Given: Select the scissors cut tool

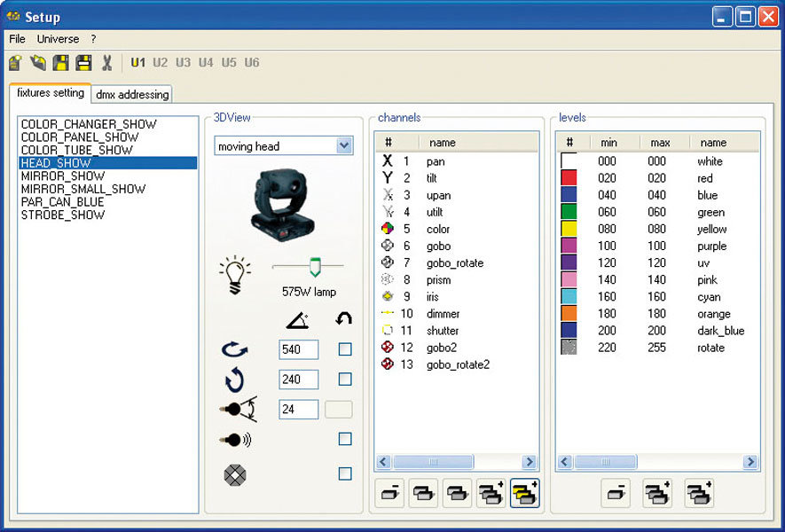Looking at the screenshot, I should click(x=106, y=63).
